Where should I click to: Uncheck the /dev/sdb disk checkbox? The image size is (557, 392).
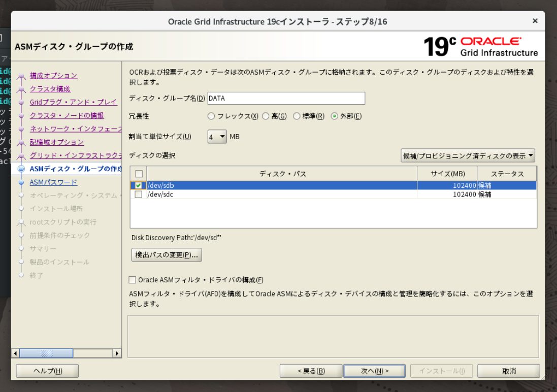pyautogui.click(x=139, y=185)
